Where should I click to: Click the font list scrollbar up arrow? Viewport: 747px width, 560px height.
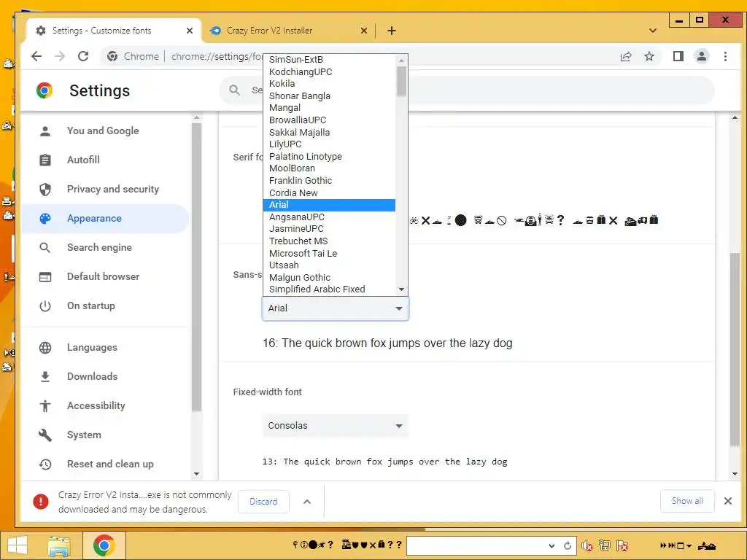(401, 60)
